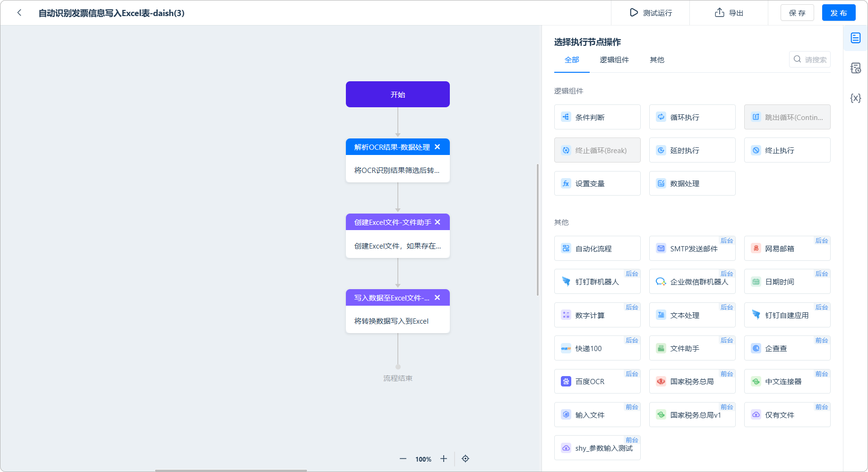Recenter the canvas with locate icon
This screenshot has width=868, height=472.
point(465,459)
